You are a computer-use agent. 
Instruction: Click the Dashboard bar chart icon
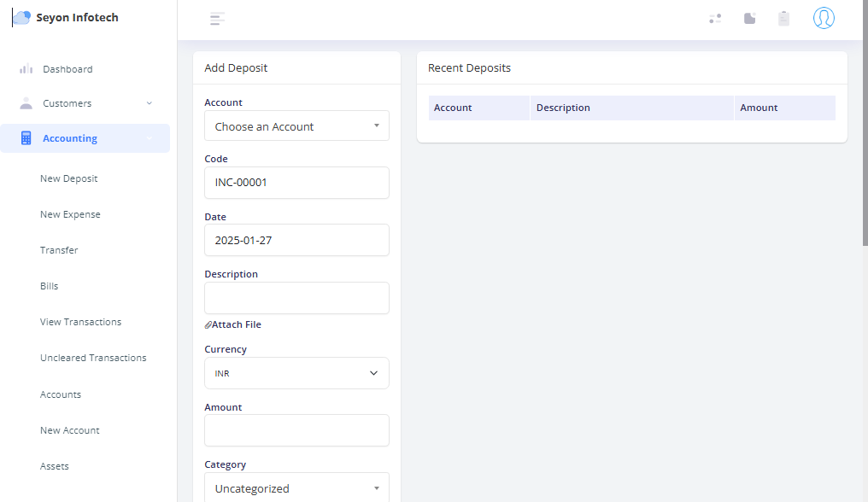(x=26, y=69)
